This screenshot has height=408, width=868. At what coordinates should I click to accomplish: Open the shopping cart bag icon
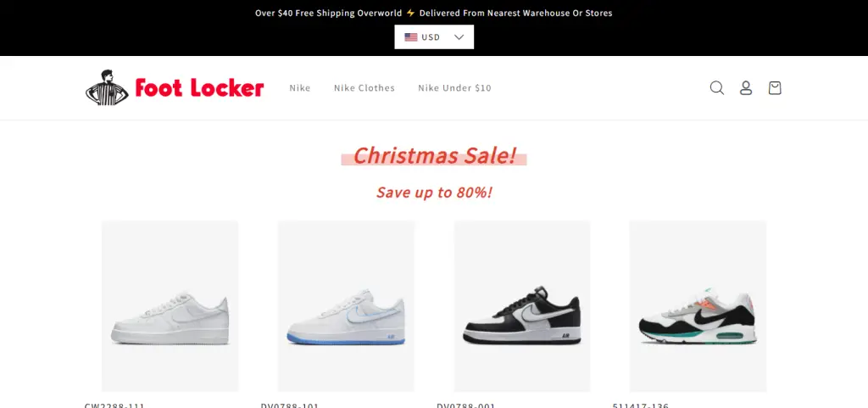point(775,88)
